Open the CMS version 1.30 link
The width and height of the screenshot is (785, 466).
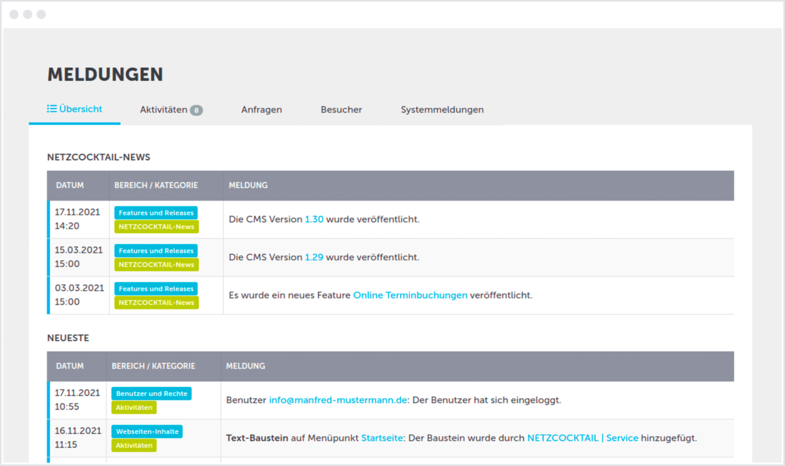(314, 219)
